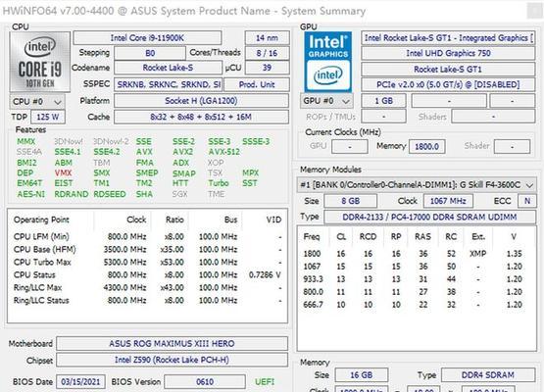The image size is (544, 392).
Task: Click the MMX feature label
Action: click(26, 141)
